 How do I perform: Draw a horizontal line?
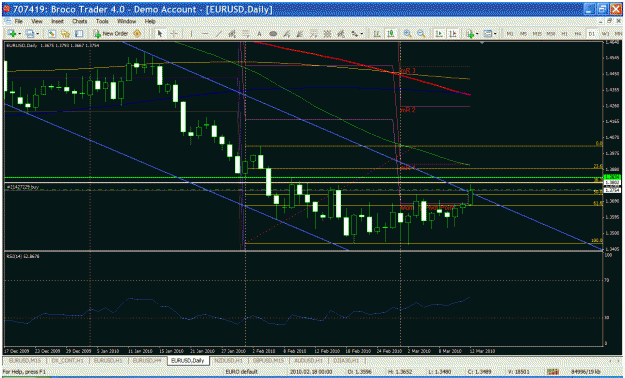pyautogui.click(x=205, y=34)
